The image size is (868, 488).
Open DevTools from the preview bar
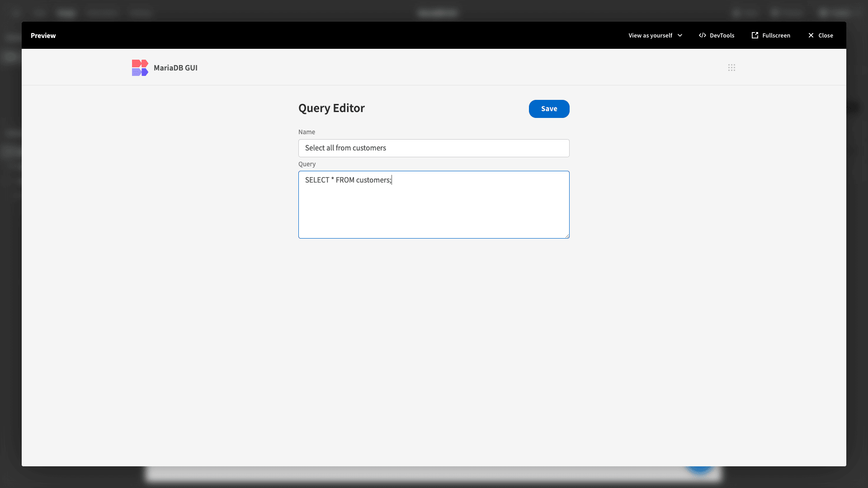click(717, 35)
